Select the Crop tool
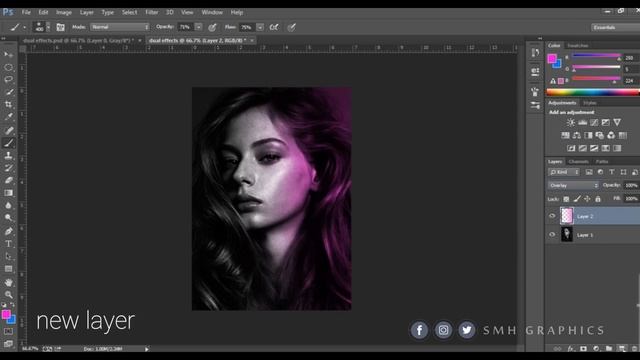Screen dimensions: 640x360 click(x=8, y=104)
